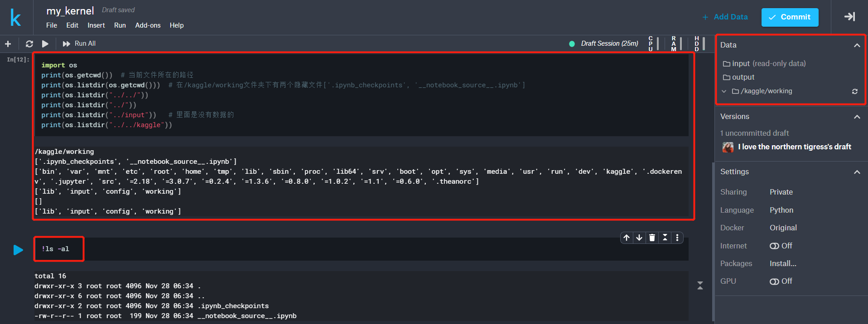This screenshot has height=324, width=868.
Task: Open the File menu
Action: tap(52, 25)
